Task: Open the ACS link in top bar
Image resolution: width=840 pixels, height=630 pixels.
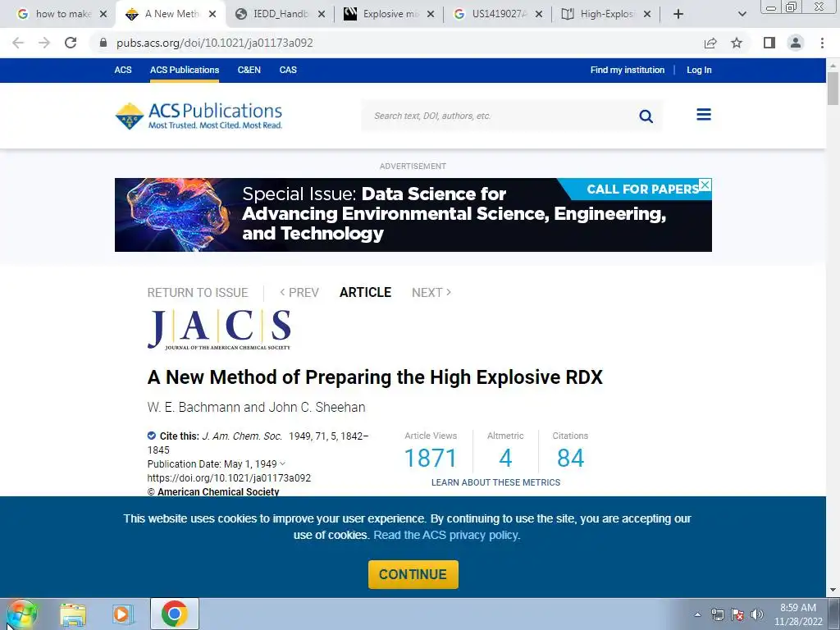Action: click(123, 70)
